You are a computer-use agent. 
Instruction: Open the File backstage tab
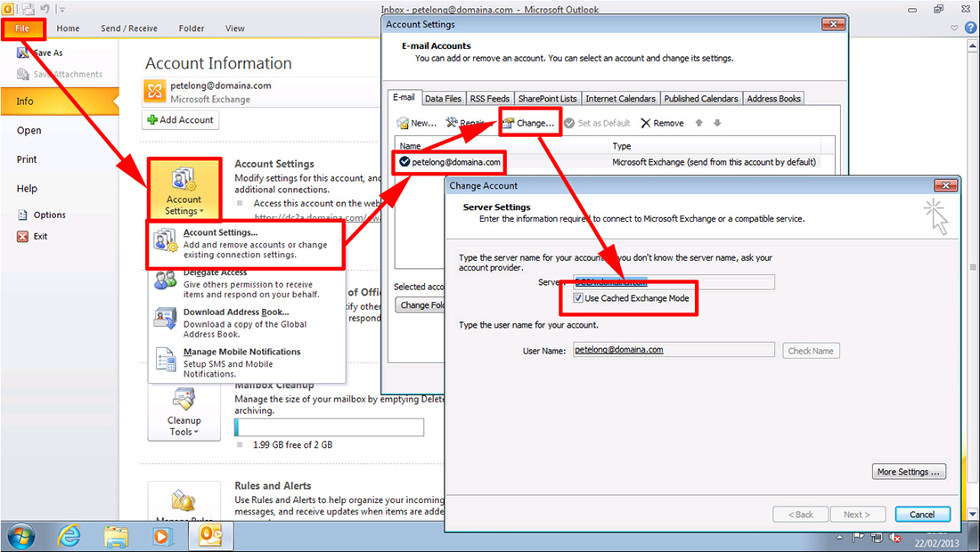coord(22,28)
